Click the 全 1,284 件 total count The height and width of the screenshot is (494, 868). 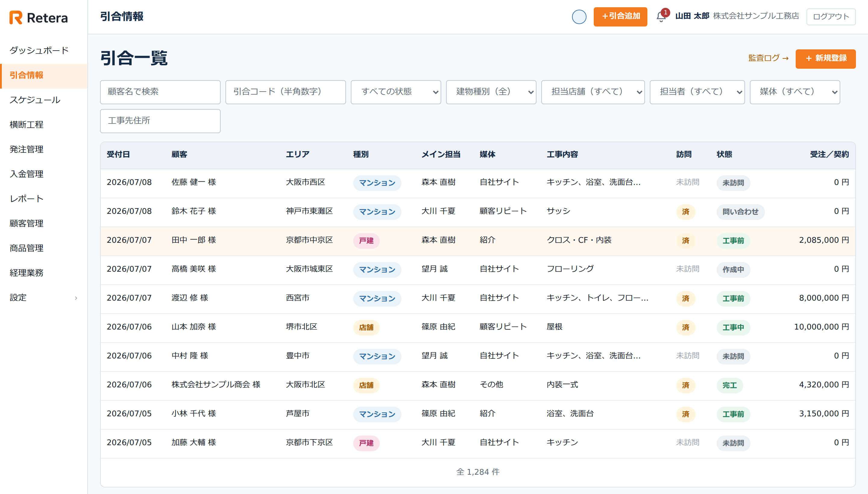478,472
